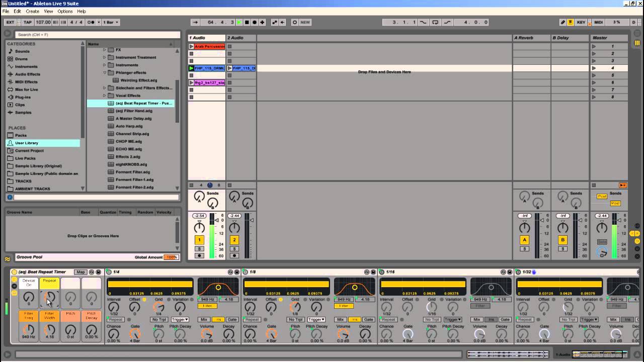The width and height of the screenshot is (644, 362).
Task: Launch the Arab Percussion clip
Action: (x=191, y=46)
